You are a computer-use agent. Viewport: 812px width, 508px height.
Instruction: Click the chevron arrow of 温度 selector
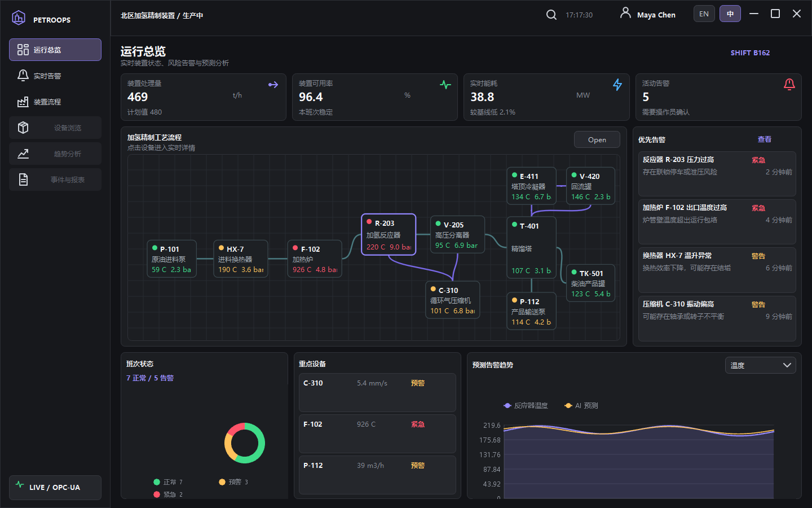coord(787,365)
